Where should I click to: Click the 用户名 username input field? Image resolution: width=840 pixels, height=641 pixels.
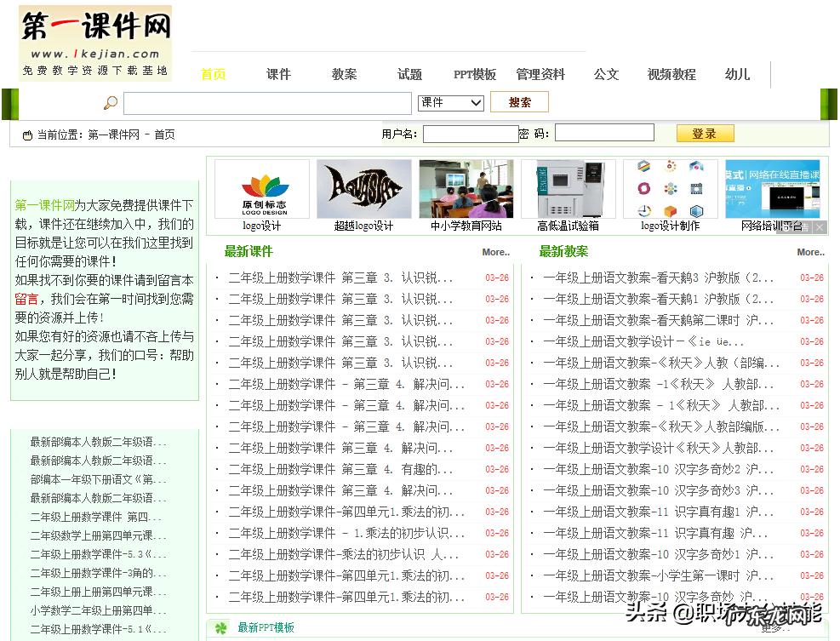coord(471,134)
